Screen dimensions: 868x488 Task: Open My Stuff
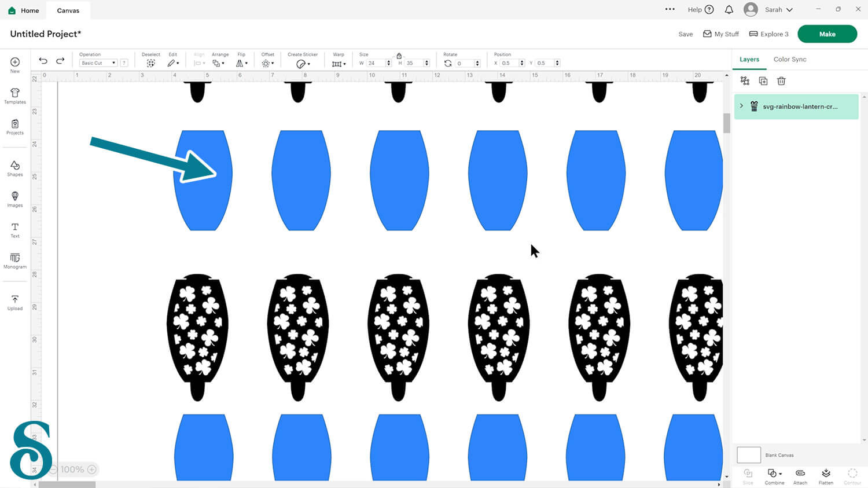pos(721,34)
